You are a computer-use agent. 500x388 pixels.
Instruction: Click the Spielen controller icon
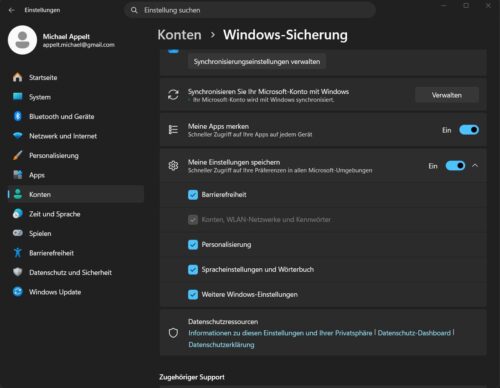coord(18,233)
